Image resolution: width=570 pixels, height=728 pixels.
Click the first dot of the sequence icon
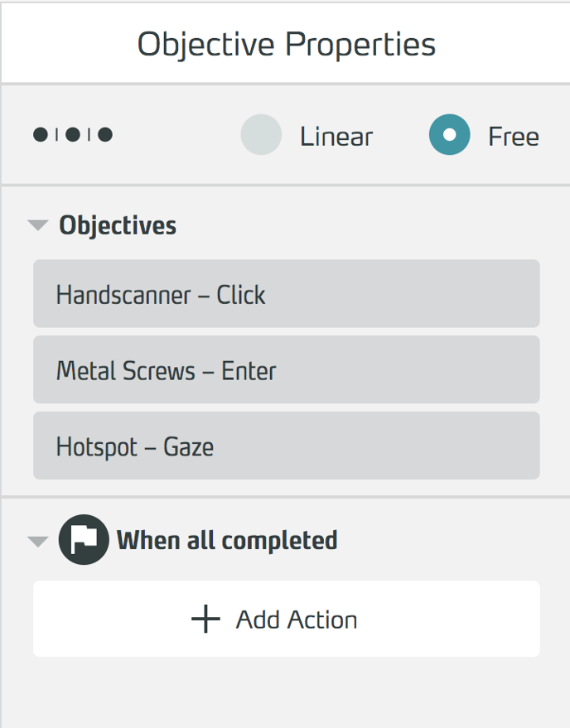41,134
